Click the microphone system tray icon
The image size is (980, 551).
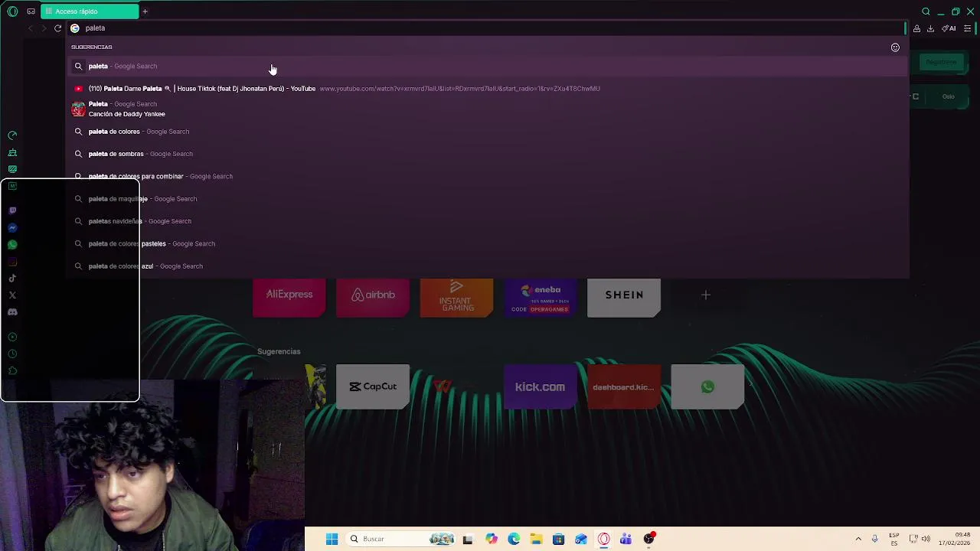click(x=874, y=539)
